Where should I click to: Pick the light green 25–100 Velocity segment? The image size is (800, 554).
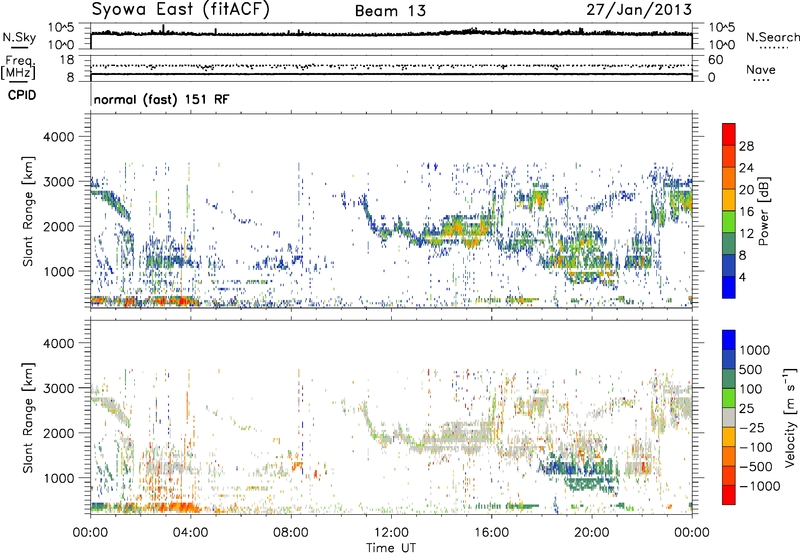pos(729,398)
